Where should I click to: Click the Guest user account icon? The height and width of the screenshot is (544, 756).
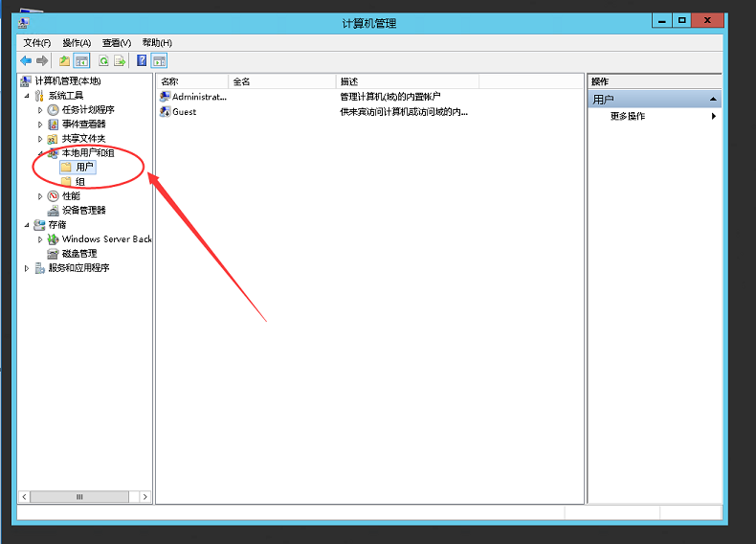(165, 111)
